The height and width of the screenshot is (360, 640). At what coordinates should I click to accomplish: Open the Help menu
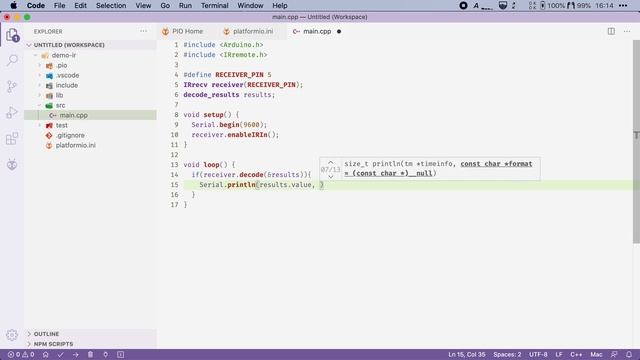(x=280, y=6)
